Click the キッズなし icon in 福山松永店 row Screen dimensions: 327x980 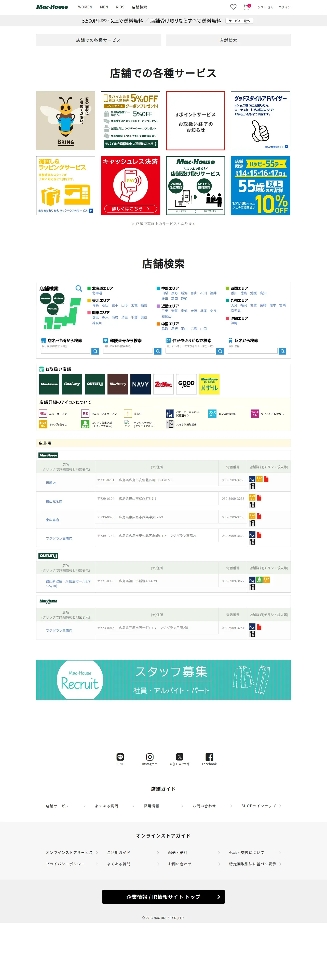(252, 497)
